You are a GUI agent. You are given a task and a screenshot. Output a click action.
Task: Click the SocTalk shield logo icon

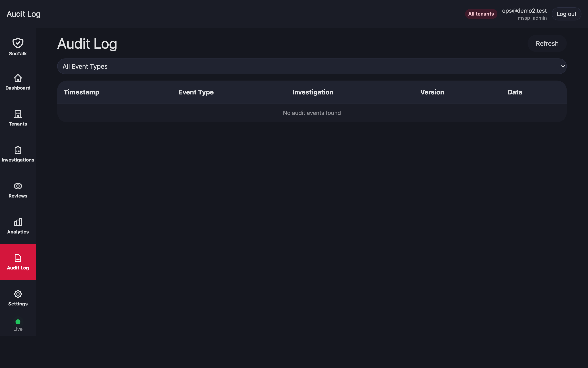[x=18, y=43]
